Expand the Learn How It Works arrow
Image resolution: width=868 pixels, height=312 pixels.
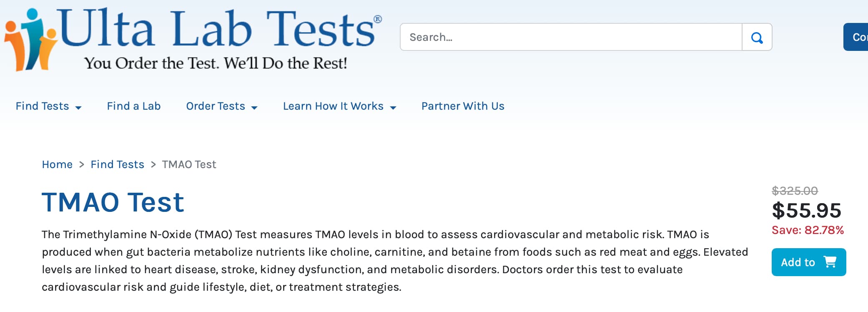coord(393,108)
